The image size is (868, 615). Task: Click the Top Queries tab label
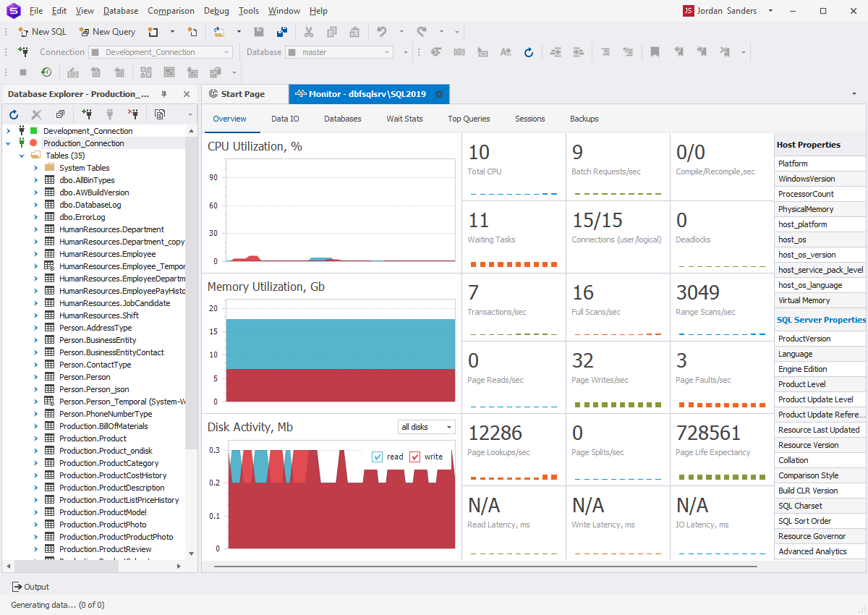469,119
